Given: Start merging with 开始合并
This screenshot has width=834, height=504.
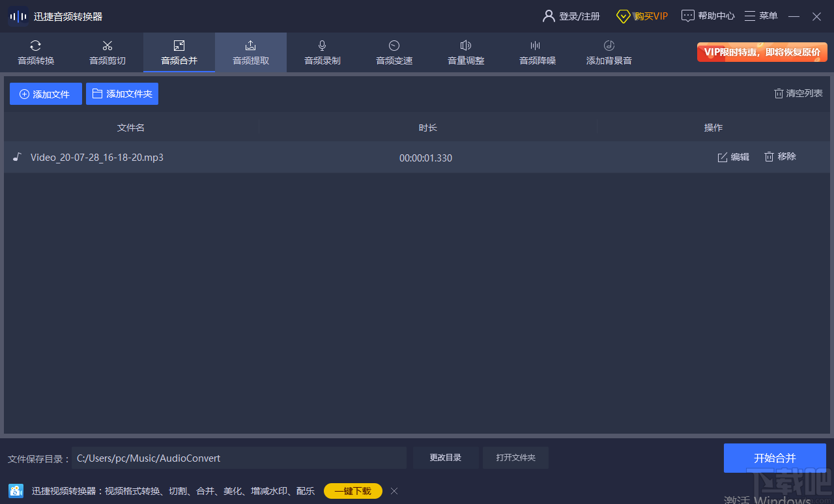Looking at the screenshot, I should click(x=775, y=458).
